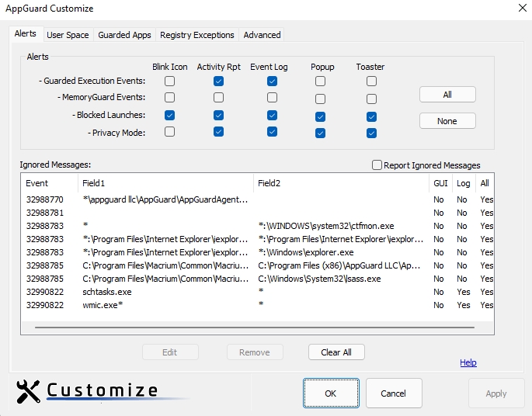The height and width of the screenshot is (416, 532).
Task: Enable Toaster for MemoryGuard Events
Action: [371, 99]
